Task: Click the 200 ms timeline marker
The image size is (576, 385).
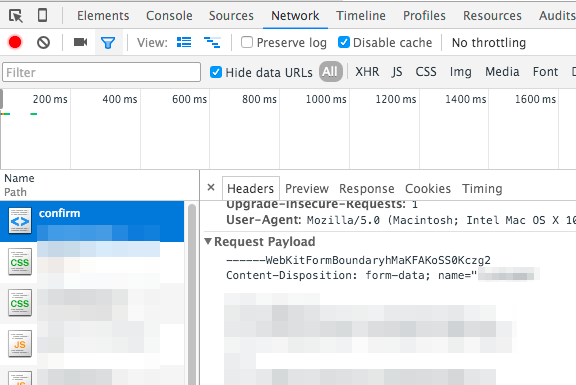Action: (50, 99)
